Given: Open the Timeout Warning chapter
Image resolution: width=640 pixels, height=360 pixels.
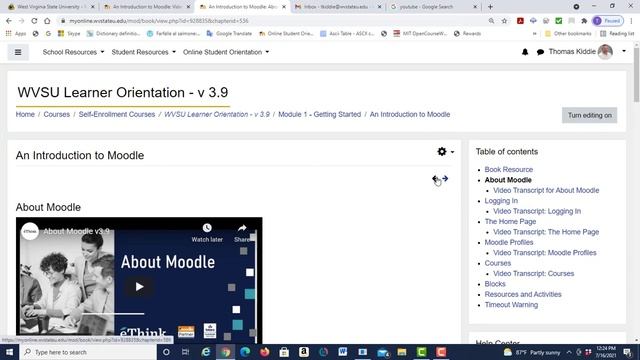Looking at the screenshot, I should [x=511, y=305].
